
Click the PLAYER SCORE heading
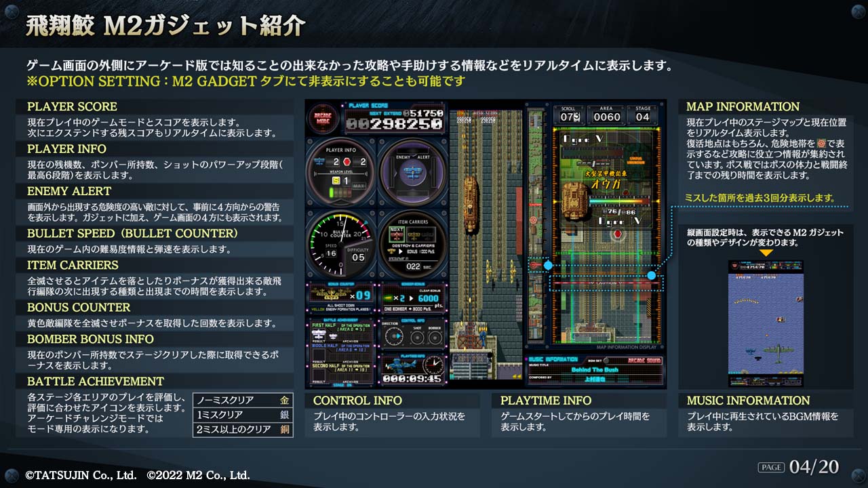[x=72, y=106]
